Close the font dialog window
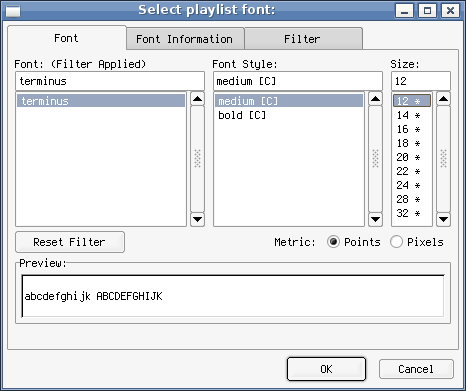This screenshot has width=466, height=391. click(x=450, y=11)
